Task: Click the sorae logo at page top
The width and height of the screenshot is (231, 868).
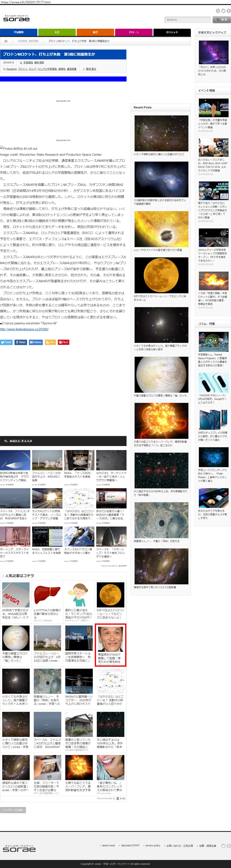Action: tap(16, 18)
